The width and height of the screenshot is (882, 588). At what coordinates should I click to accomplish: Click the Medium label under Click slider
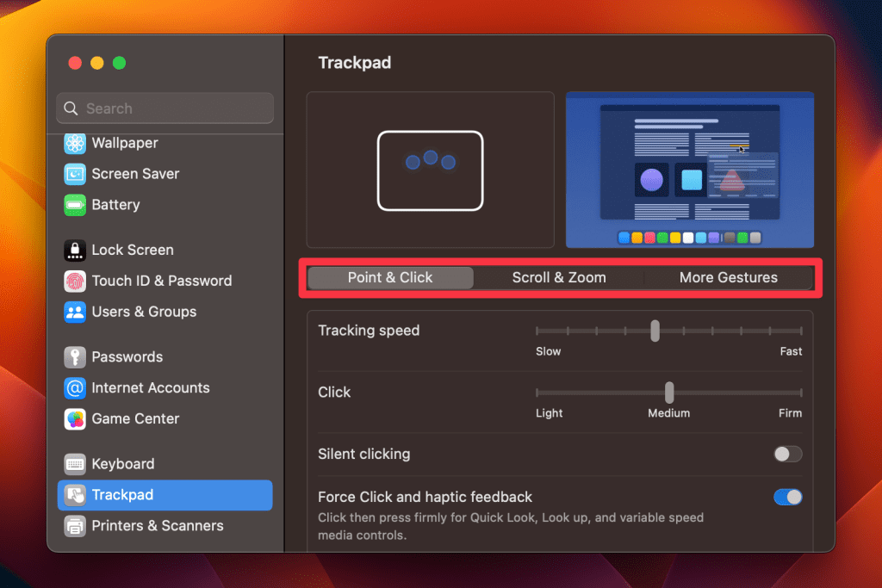pyautogui.click(x=668, y=413)
